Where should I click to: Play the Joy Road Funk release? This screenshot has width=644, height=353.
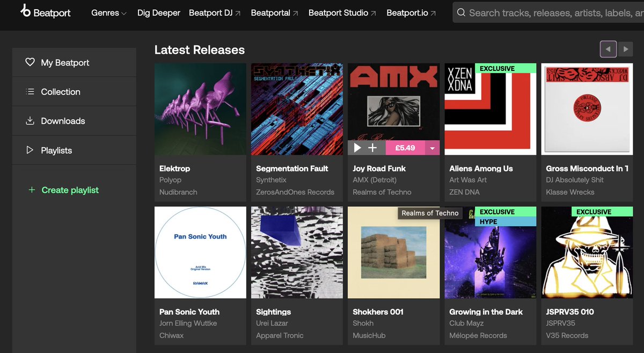point(357,148)
